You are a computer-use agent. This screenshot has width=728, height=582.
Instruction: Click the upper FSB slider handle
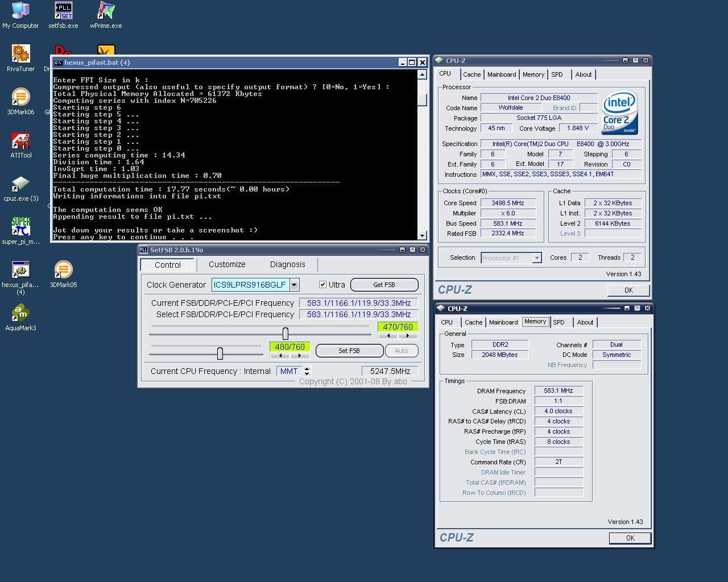point(286,334)
